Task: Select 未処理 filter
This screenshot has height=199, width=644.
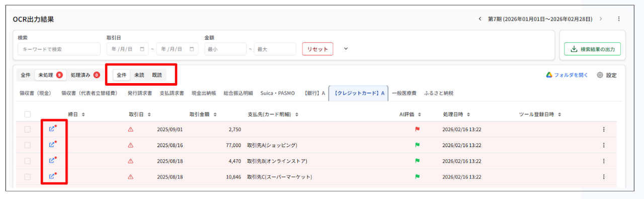Action: point(50,75)
